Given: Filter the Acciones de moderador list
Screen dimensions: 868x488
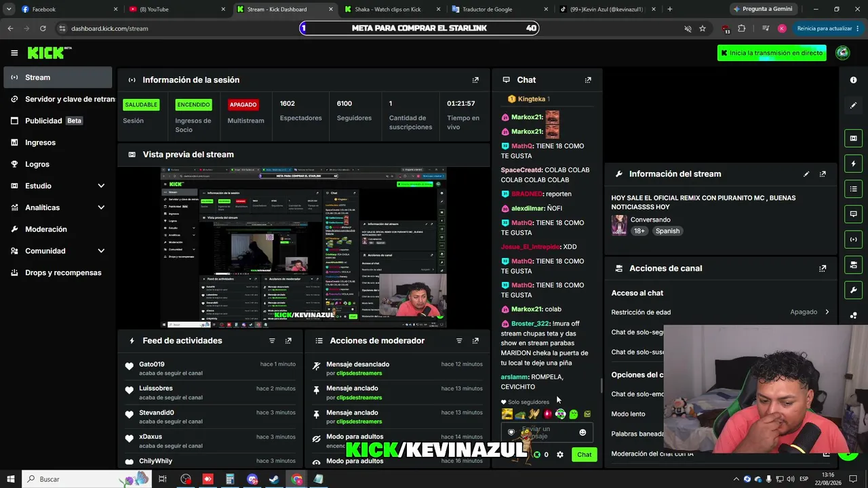Looking at the screenshot, I should coord(459,341).
